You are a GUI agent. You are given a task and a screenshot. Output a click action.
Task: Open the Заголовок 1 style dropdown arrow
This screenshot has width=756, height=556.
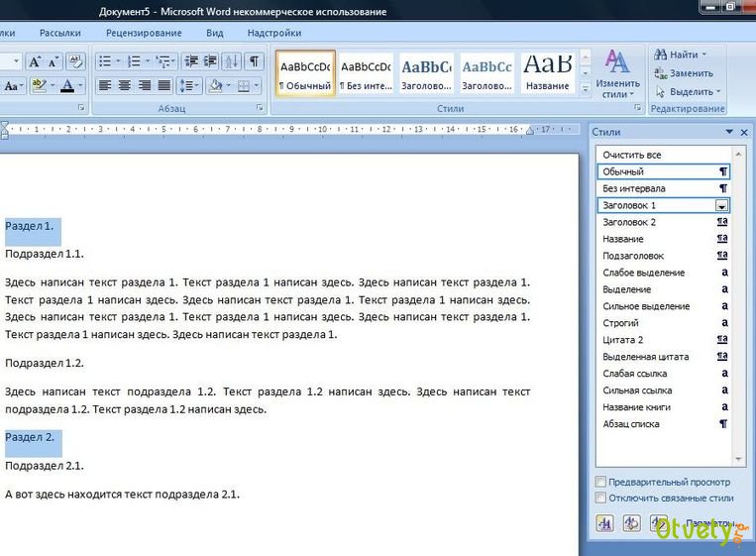coord(722,206)
